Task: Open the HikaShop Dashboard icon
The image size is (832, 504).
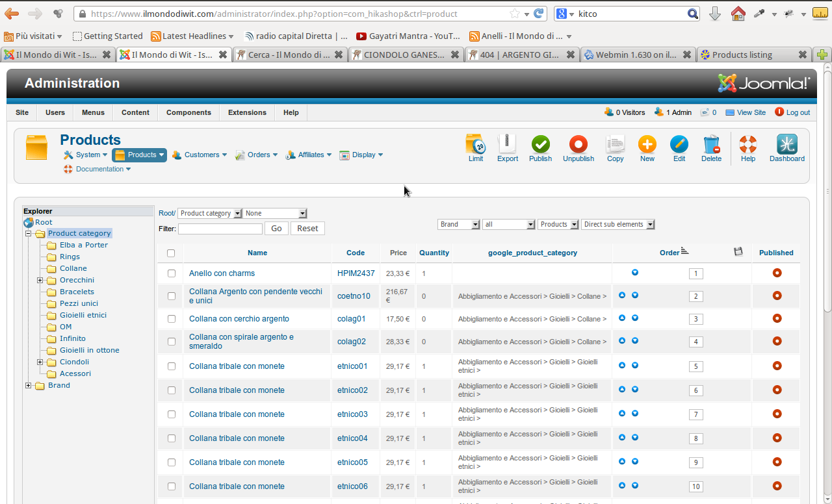Action: click(x=786, y=145)
